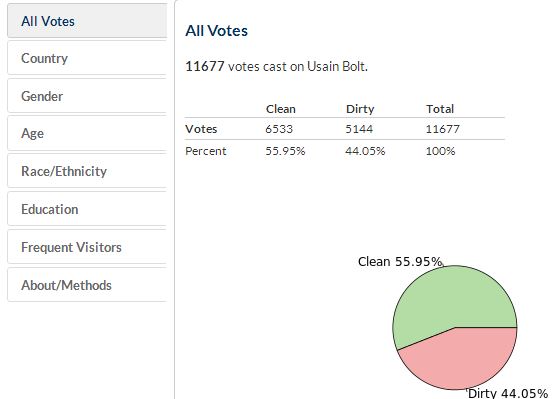This screenshot has width=558, height=399.
Task: Switch to the Gender tab
Action: [x=87, y=96]
